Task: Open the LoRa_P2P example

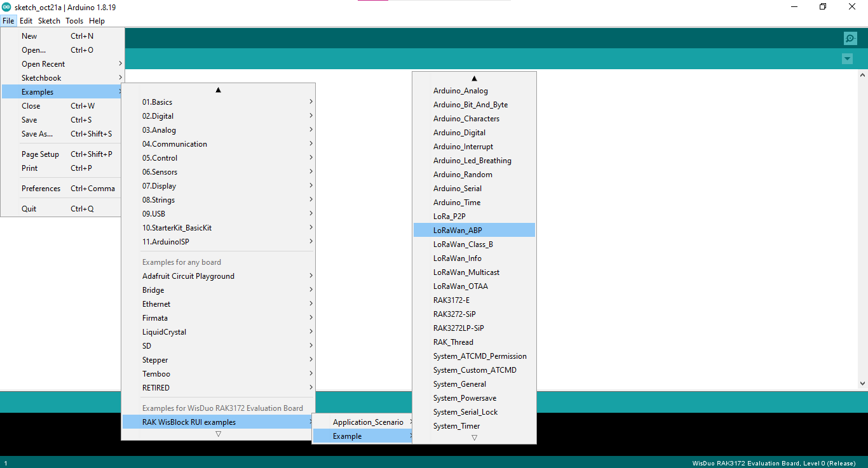Action: (474, 217)
